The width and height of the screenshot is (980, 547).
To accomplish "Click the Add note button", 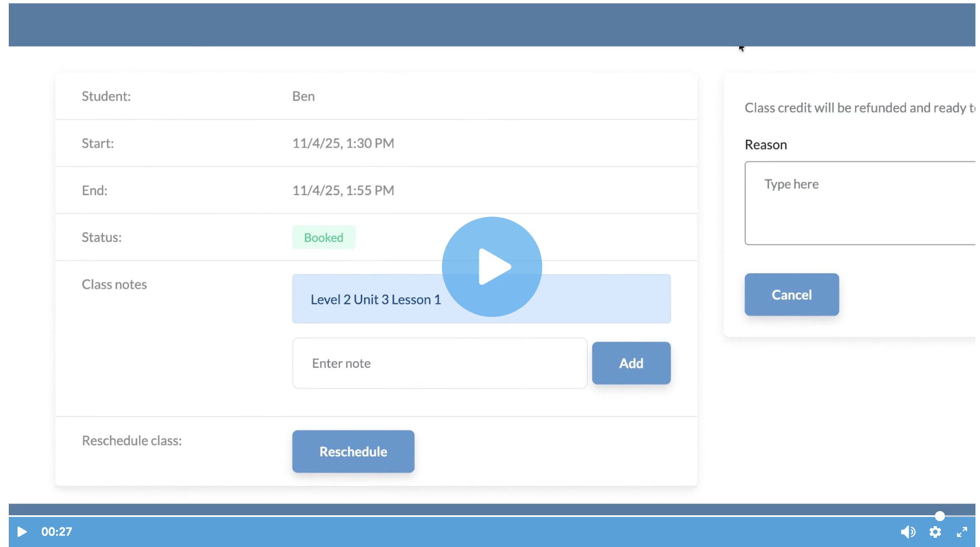I will [x=631, y=363].
